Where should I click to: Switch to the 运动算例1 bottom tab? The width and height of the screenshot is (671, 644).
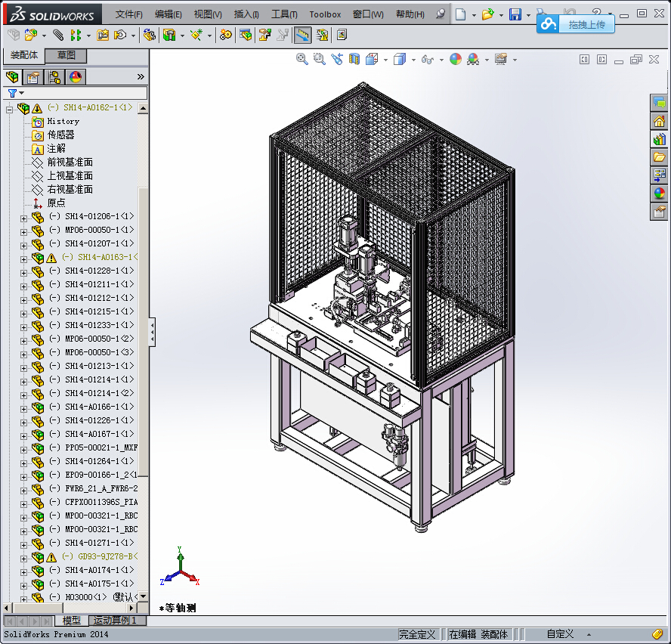115,621
